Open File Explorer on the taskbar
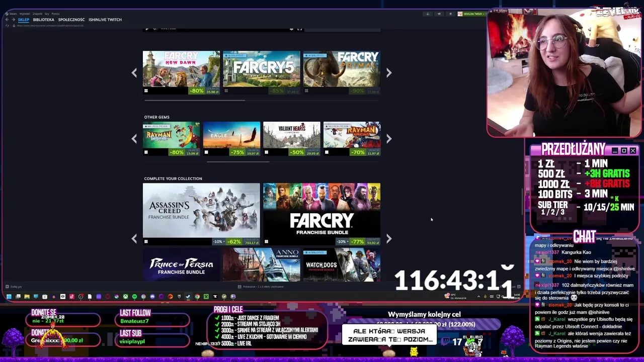644x362 pixels. pyautogui.click(x=27, y=297)
